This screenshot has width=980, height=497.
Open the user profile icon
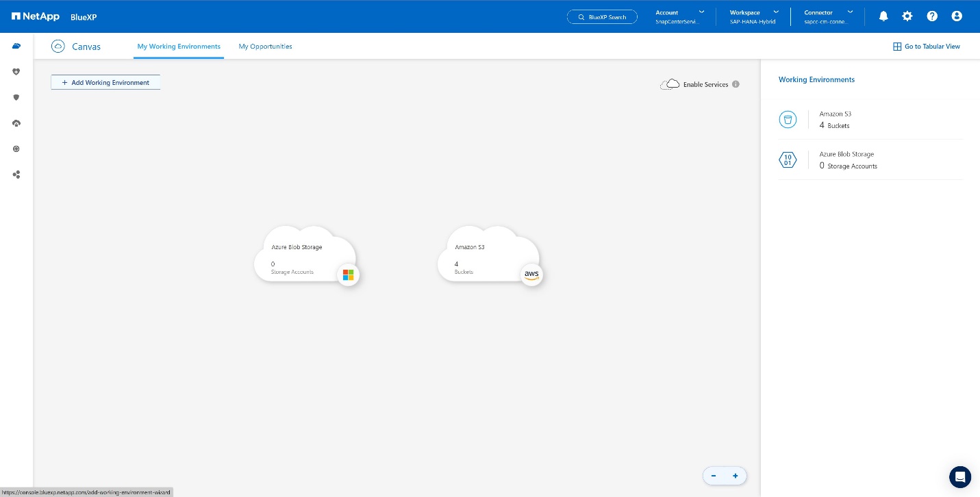[x=957, y=16]
